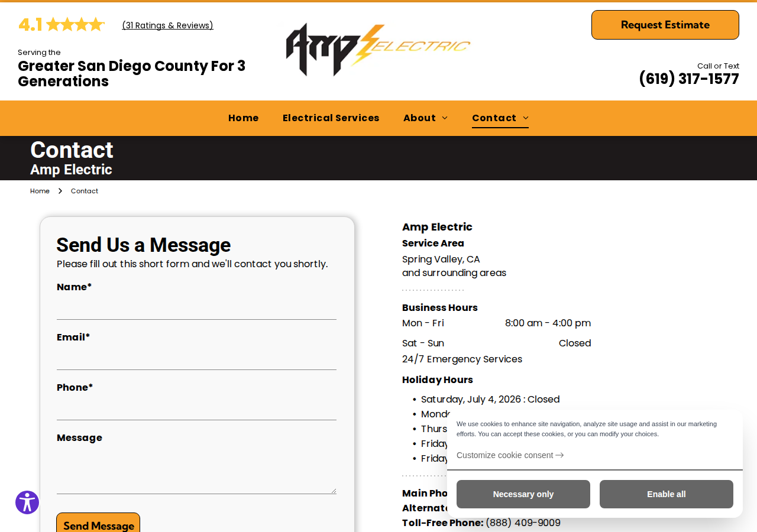Expand the Contact menu chevron
The image size is (757, 532).
[x=526, y=118]
